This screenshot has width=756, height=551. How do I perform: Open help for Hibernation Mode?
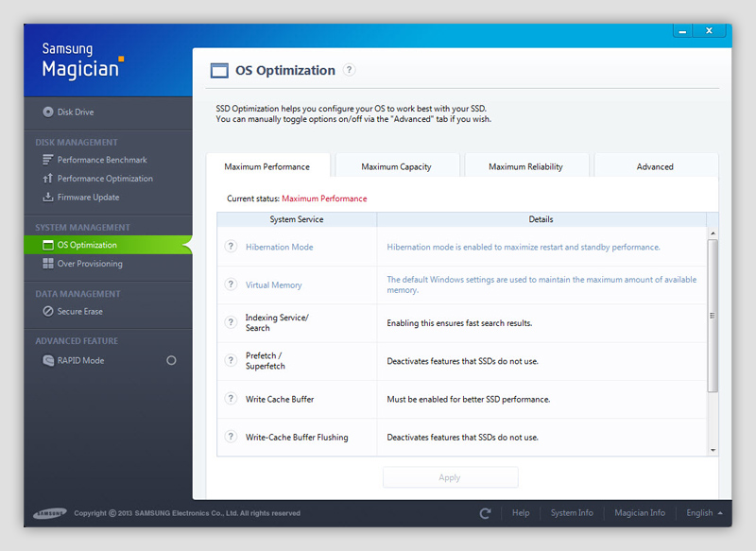[231, 247]
